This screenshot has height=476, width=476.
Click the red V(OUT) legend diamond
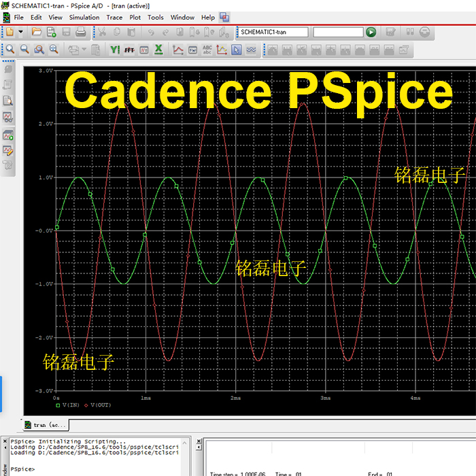(86, 405)
